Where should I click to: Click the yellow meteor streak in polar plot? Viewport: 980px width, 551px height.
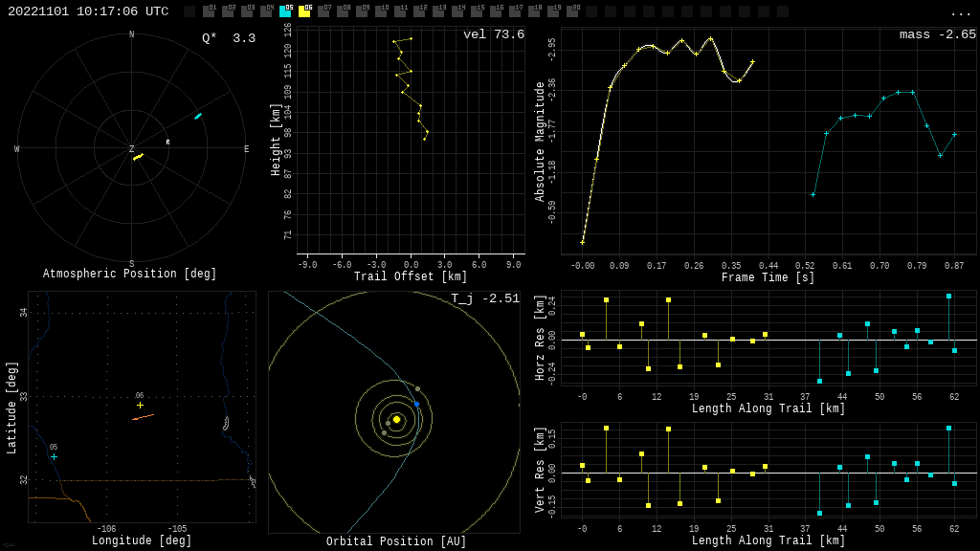tap(138, 156)
